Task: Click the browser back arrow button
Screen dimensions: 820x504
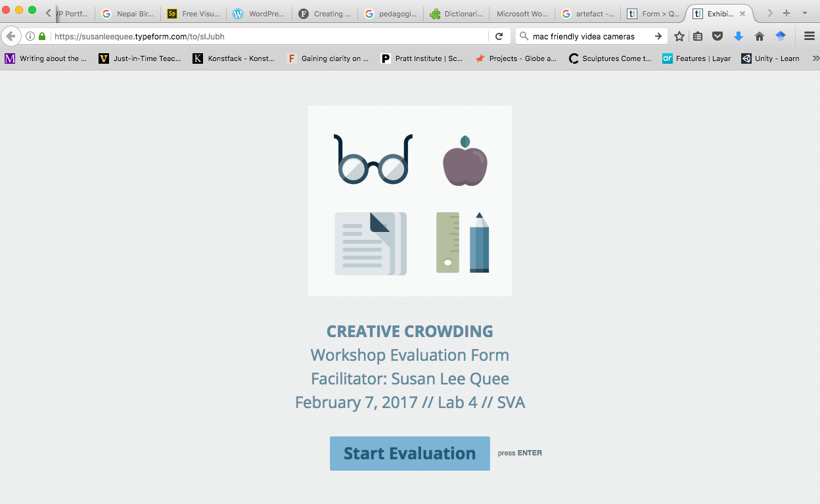Action: click(11, 37)
